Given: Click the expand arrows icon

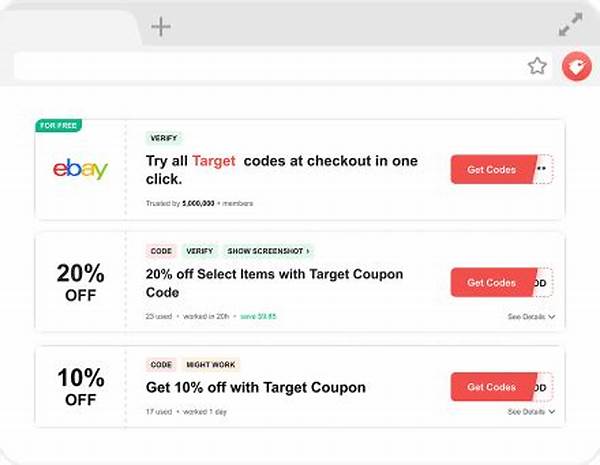Looking at the screenshot, I should click(x=570, y=25).
